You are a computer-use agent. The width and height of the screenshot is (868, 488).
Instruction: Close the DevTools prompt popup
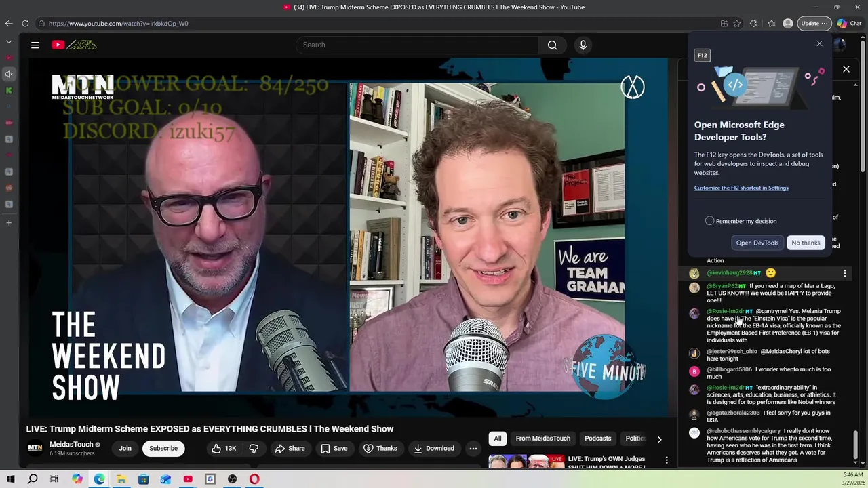pos(819,43)
